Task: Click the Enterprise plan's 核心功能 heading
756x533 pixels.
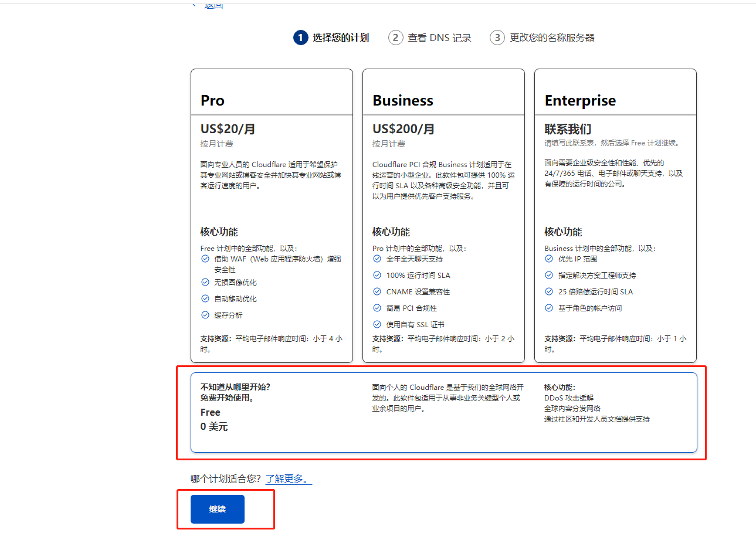Action: [x=563, y=232]
